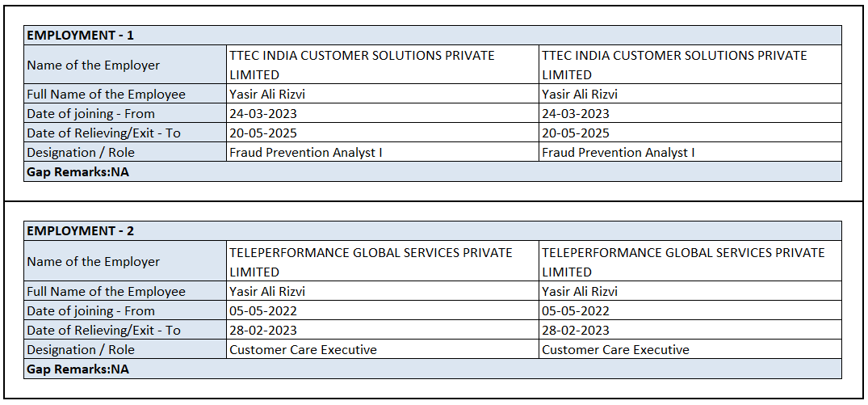Click Date of joining - From label in Employment 1

[x=90, y=114]
